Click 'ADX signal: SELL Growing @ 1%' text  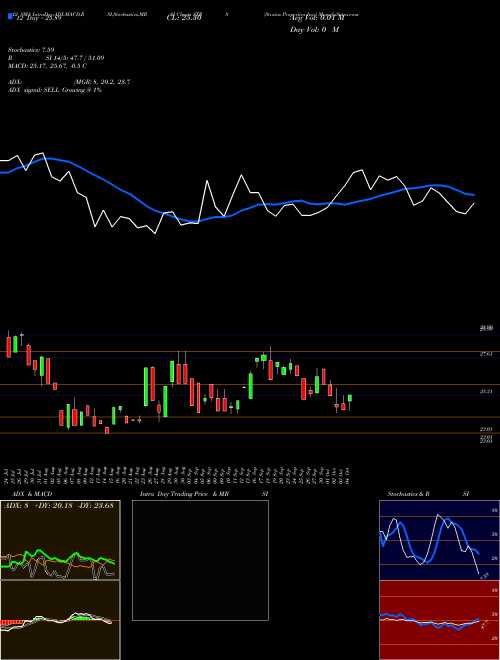click(x=55, y=90)
